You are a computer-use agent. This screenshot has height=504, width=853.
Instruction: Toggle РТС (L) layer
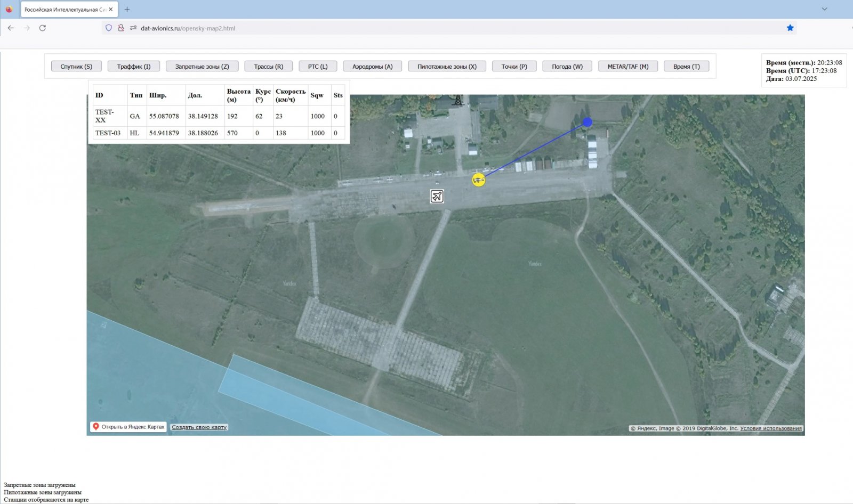pos(318,66)
